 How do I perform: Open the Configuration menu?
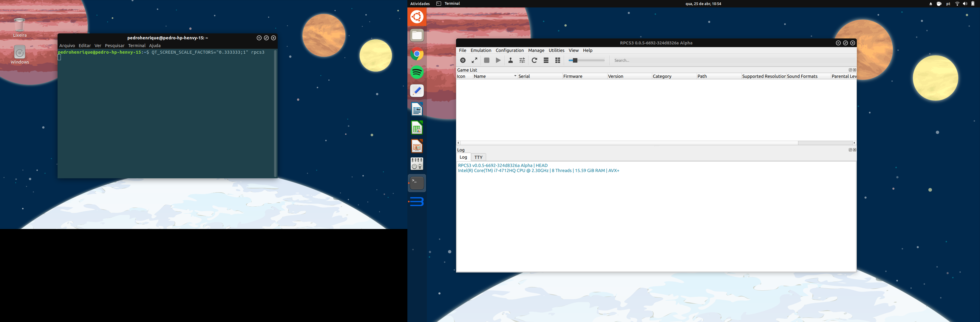(x=509, y=51)
